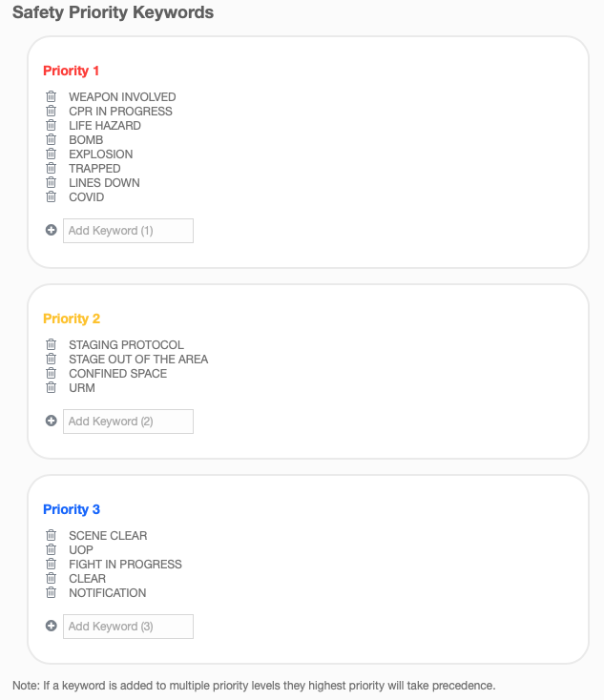This screenshot has height=700, width=604.
Task: Delete the FIGHT IN PROGRESS keyword
Action: point(52,565)
